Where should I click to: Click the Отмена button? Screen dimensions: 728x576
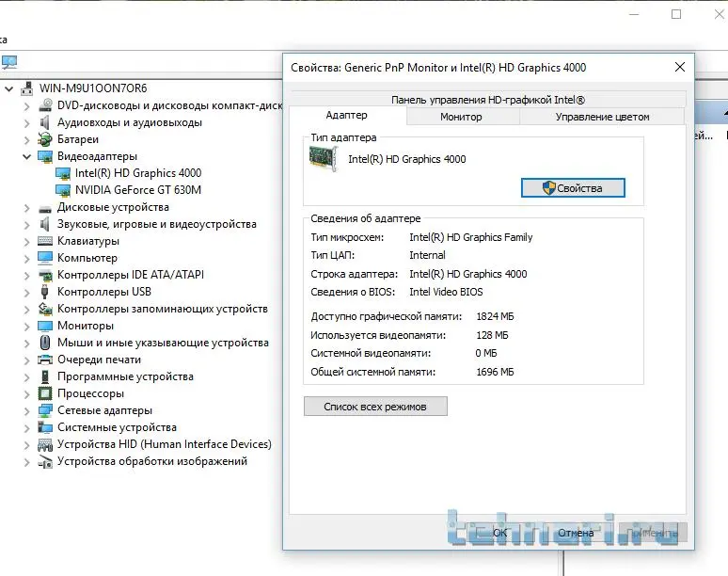point(576,533)
